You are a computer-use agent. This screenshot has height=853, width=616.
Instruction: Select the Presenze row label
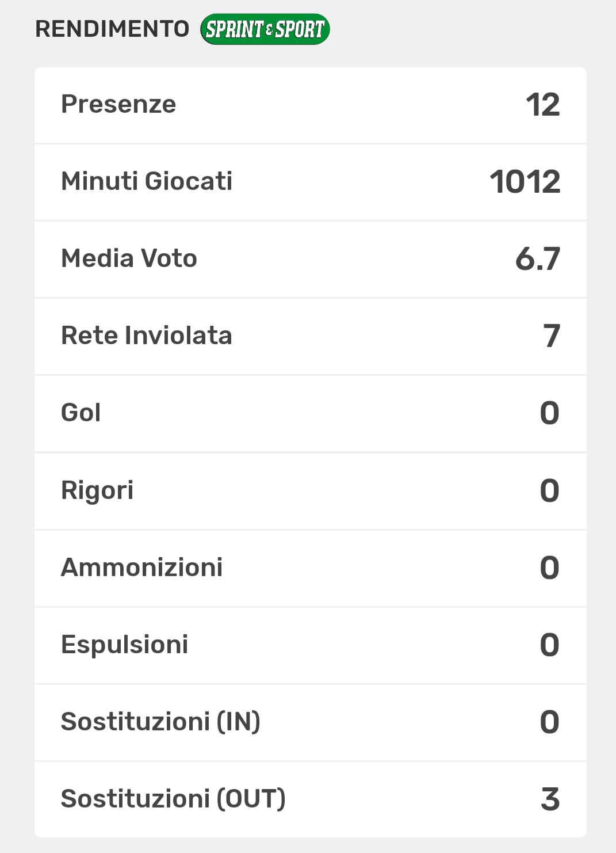click(118, 104)
